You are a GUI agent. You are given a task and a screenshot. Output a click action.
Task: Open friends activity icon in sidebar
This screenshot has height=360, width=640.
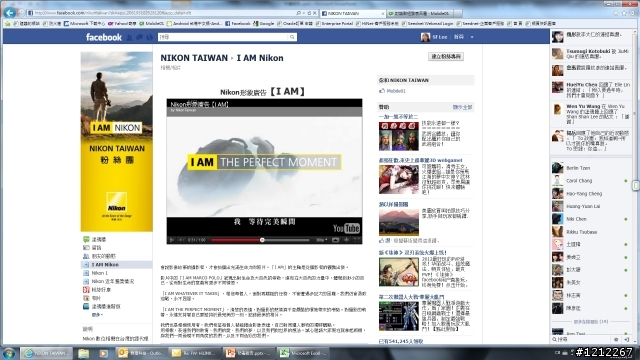coord(86,256)
